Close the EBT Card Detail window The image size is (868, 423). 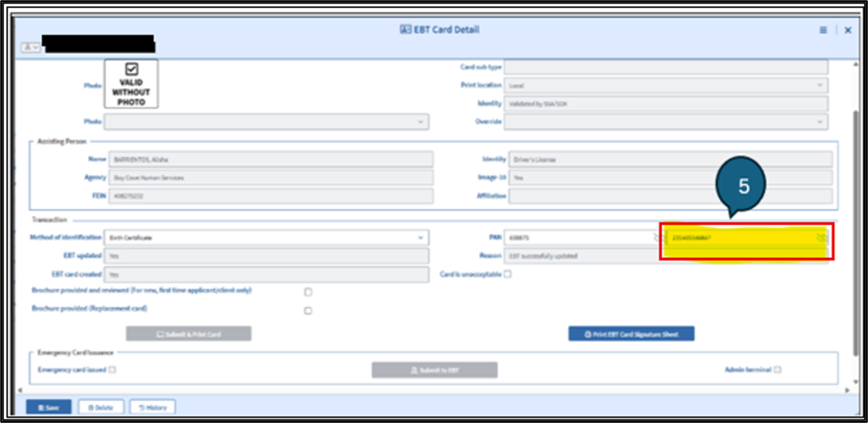[x=848, y=30]
